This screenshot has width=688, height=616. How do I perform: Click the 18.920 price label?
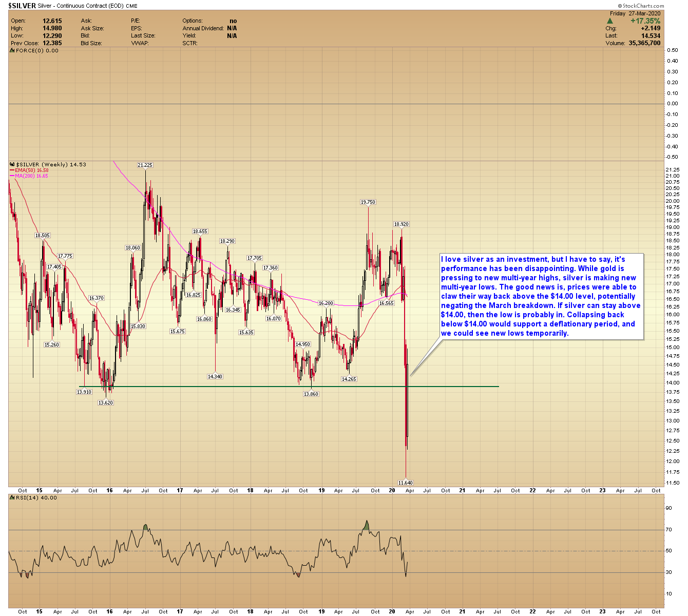pos(402,224)
